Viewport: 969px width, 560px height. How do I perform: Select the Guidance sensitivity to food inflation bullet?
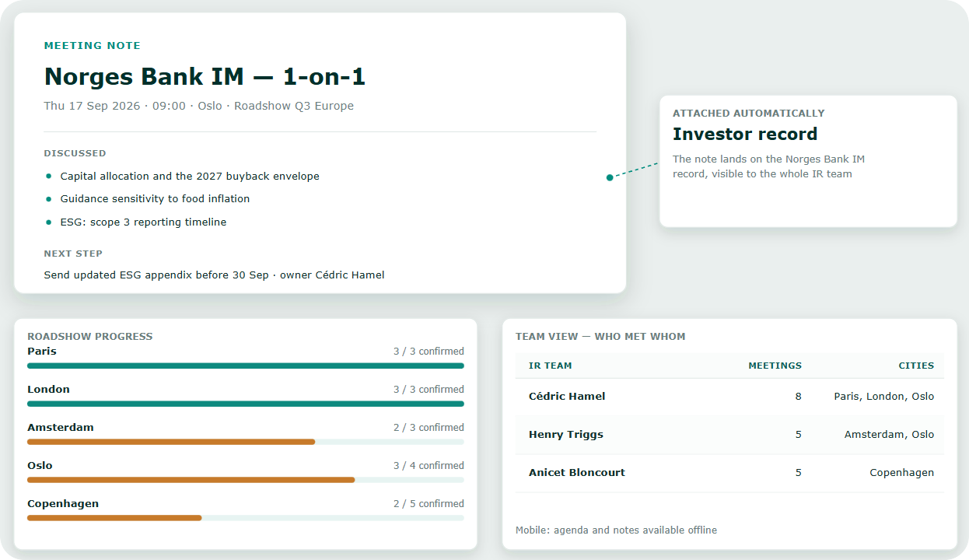pos(155,199)
